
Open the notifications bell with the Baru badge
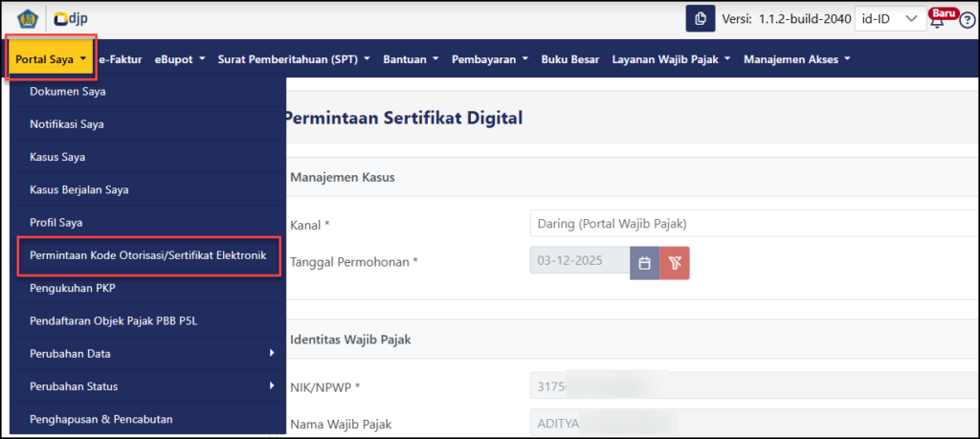[937, 20]
